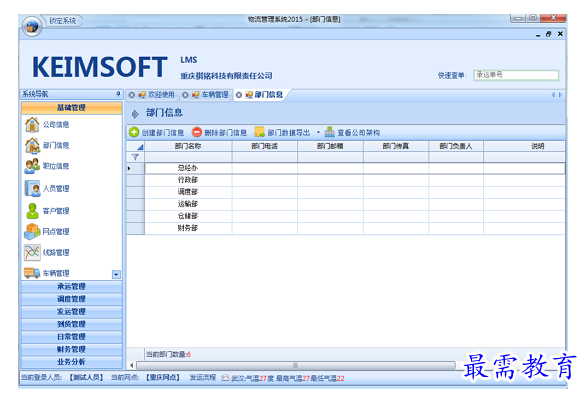Click the filter funnel icon in grid
Image resolution: width=585 pixels, height=398 pixels.
(x=135, y=157)
